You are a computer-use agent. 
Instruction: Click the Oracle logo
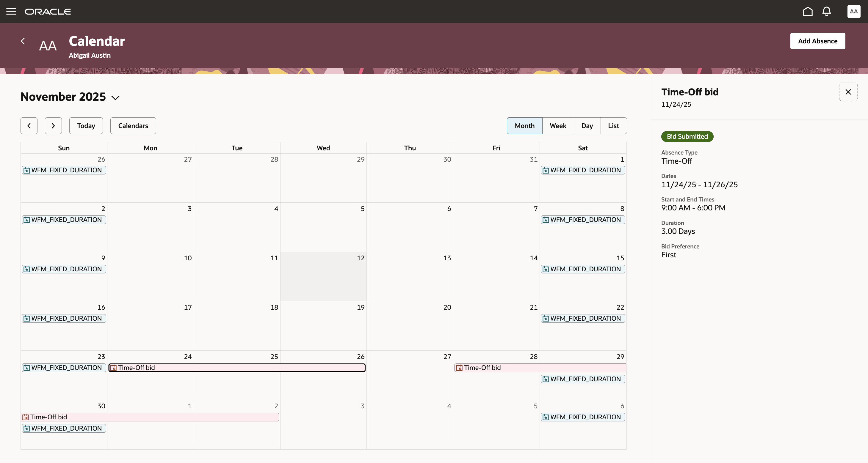pos(48,11)
